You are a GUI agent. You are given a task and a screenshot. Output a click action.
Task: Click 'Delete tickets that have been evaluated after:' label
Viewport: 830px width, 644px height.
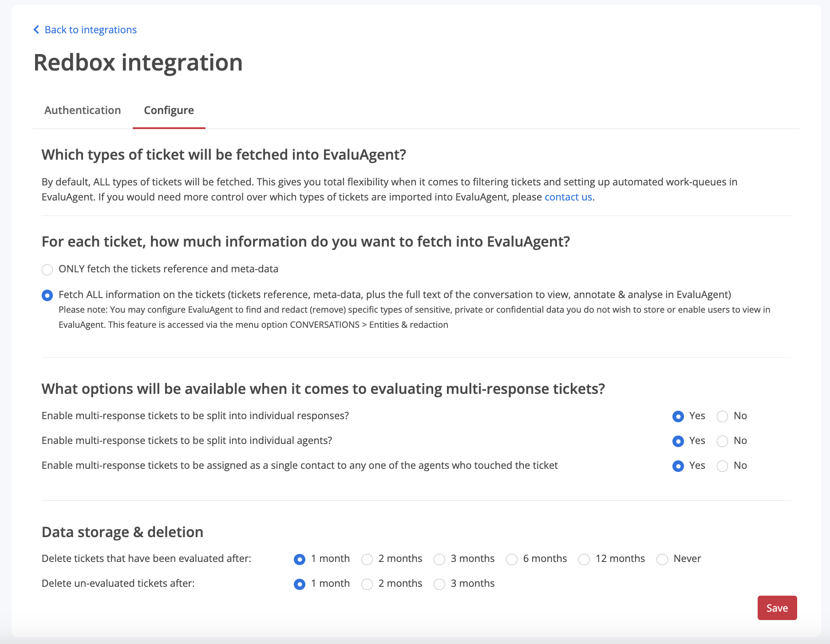point(146,558)
